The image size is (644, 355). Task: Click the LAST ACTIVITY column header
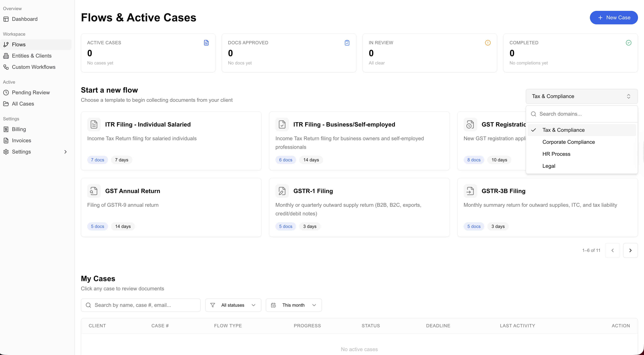coord(517,326)
